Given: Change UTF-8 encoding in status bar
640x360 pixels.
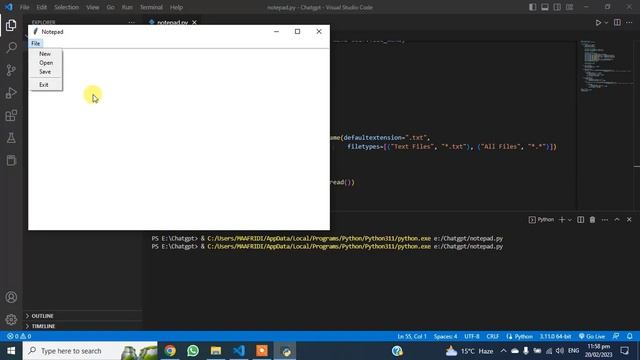Looking at the screenshot, I should 471,336.
